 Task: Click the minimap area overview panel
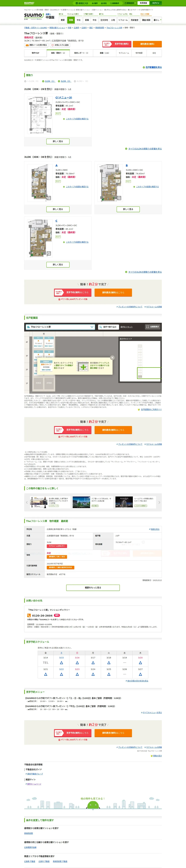click(140, 361)
